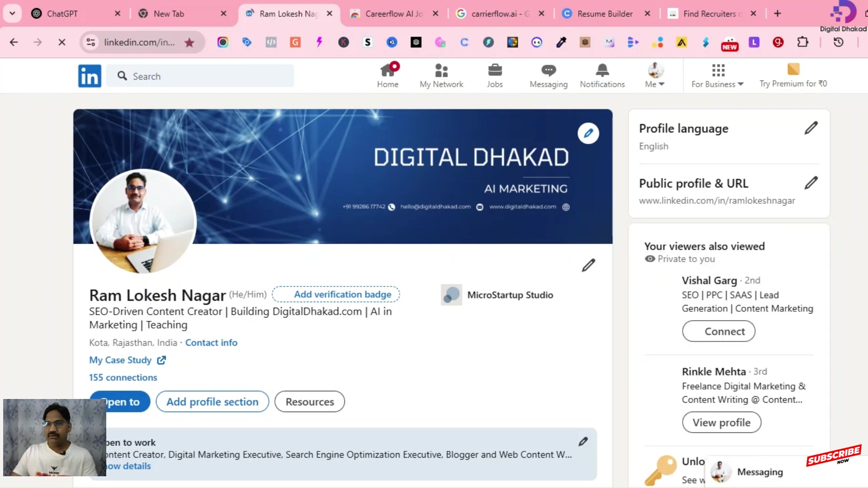Click the eyedropper extension icon
Screen dimensions: 868x488
[561, 42]
